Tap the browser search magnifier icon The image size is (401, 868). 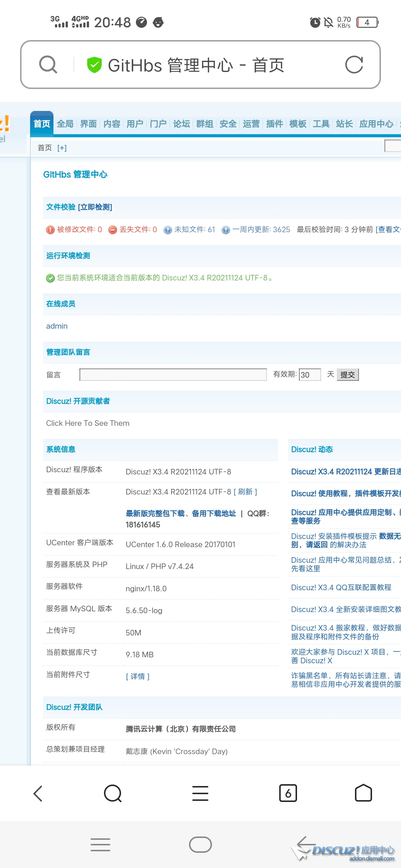[x=48, y=65]
